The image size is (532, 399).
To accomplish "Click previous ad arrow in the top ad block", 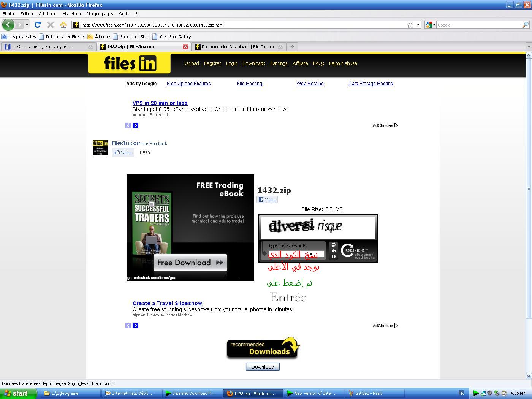I will [x=128, y=125].
